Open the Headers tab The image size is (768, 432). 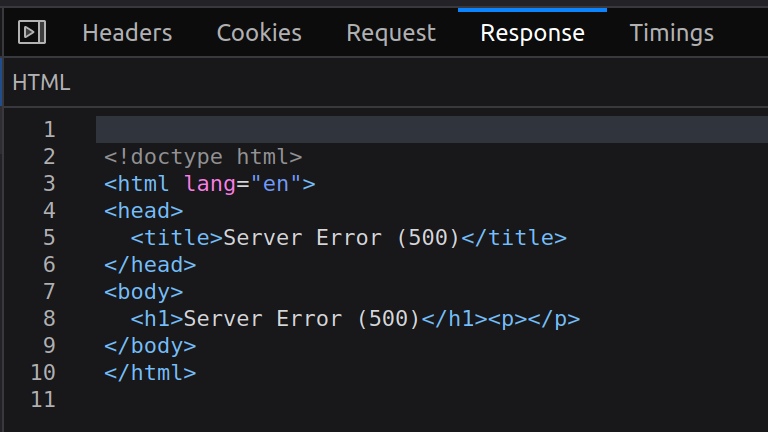tap(127, 33)
